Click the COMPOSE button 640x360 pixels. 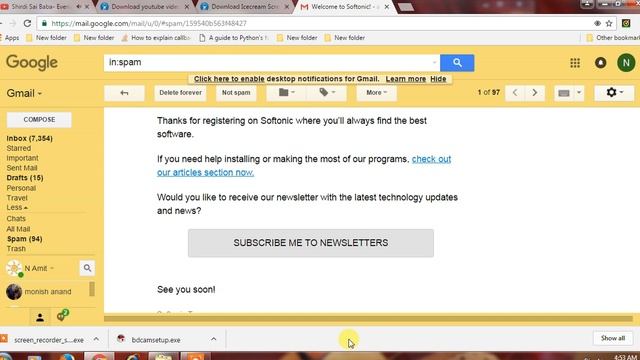(39, 120)
